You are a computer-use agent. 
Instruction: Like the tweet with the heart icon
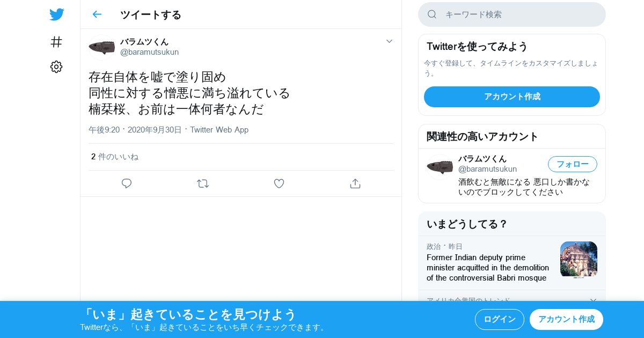pyautogui.click(x=279, y=183)
